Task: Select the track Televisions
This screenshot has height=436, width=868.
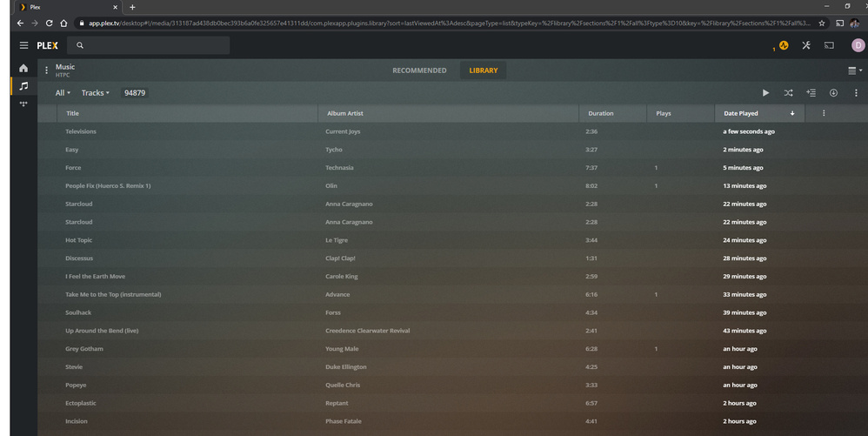Action: click(x=81, y=131)
